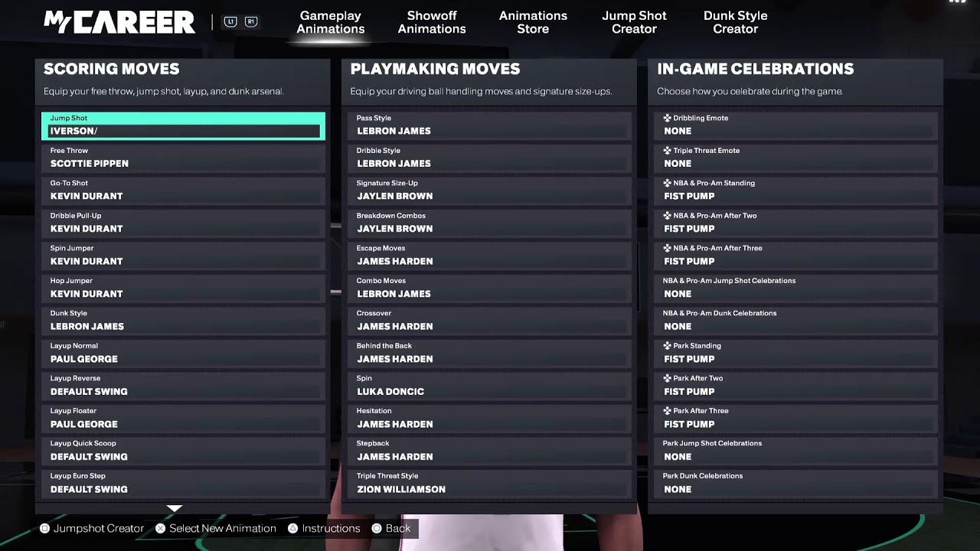Choose the Dunk Style row

pyautogui.click(x=183, y=321)
